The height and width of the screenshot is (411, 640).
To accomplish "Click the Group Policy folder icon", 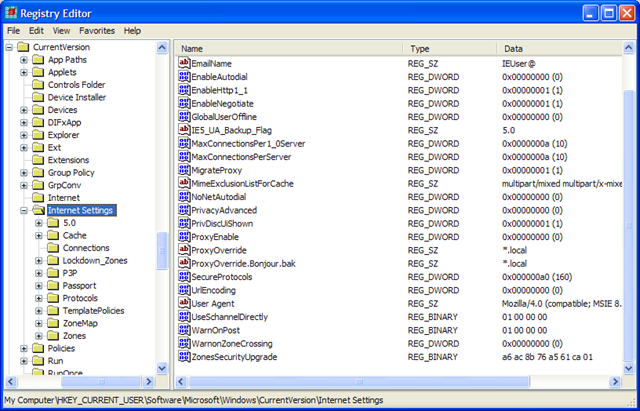I will coord(38,173).
